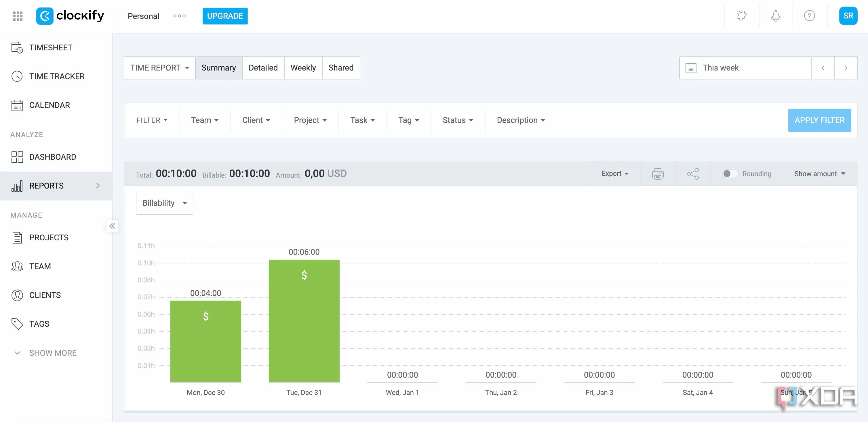
Task: Open Clients in the sidebar
Action: click(56, 295)
